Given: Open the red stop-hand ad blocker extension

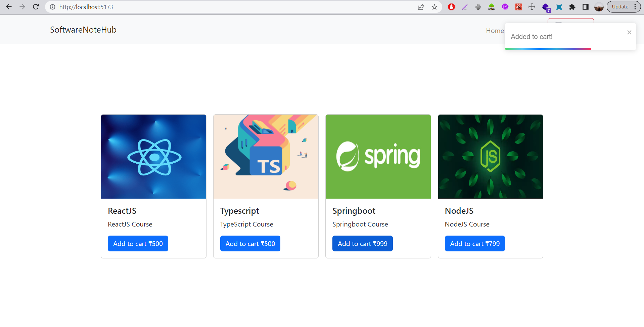Looking at the screenshot, I should pyautogui.click(x=451, y=7).
